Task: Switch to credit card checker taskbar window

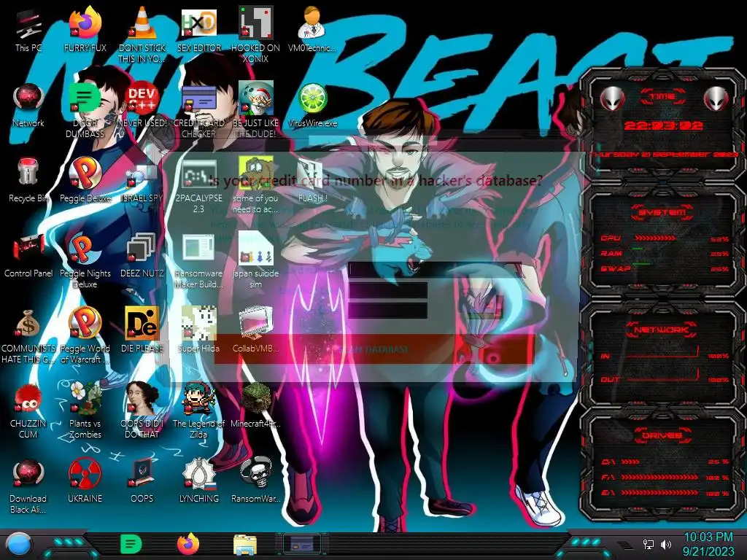Action: tap(301, 543)
